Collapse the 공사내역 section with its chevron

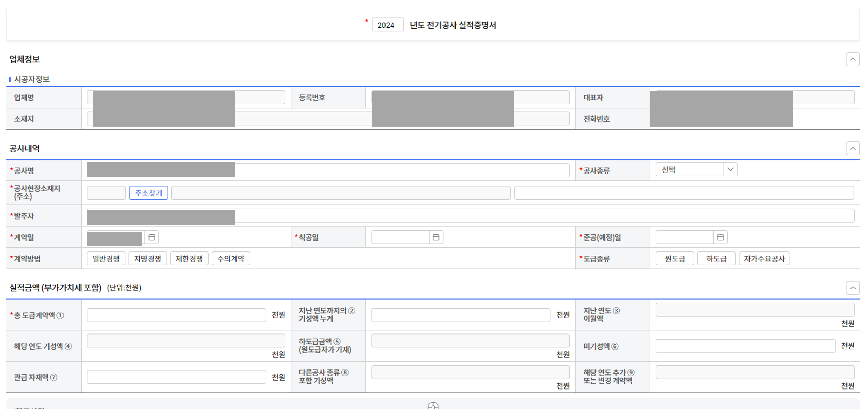pyautogui.click(x=853, y=149)
